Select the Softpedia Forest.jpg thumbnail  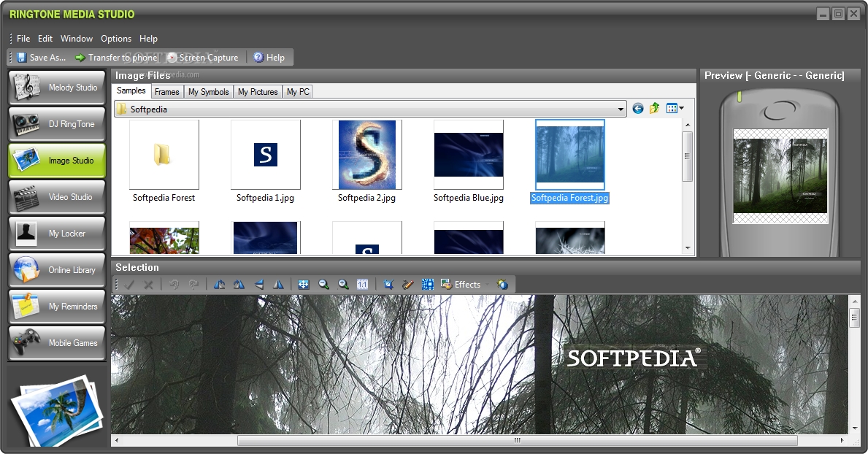(x=569, y=155)
